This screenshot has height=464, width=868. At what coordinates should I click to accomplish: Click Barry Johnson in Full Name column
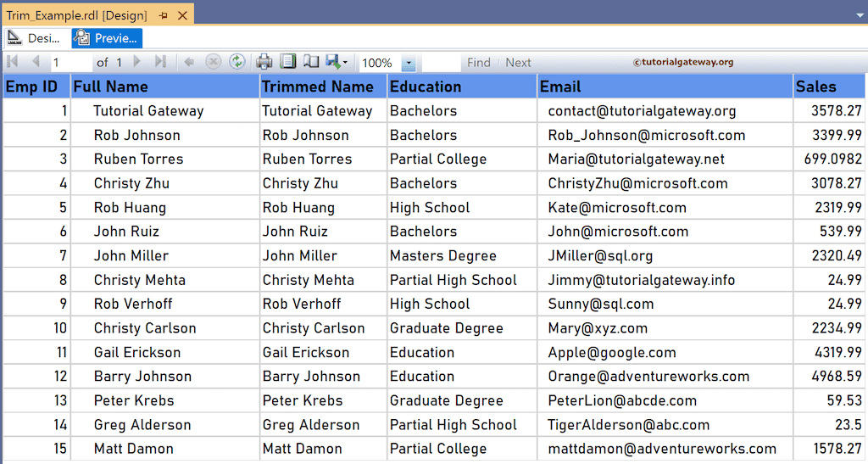(165, 377)
